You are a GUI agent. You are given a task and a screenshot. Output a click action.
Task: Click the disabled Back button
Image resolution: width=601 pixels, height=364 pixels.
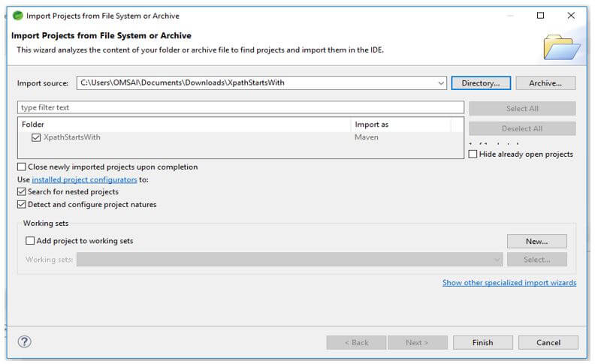(x=356, y=342)
